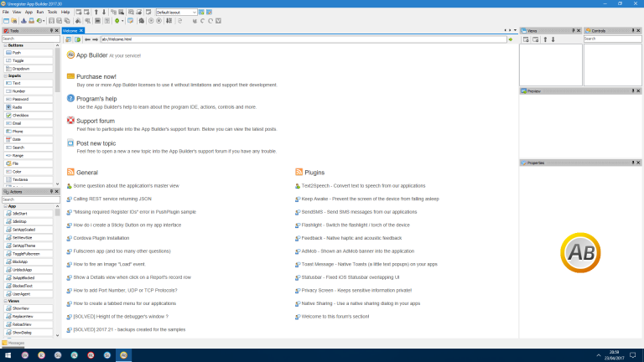Open the Purchase now! link
Viewport: 644px width, 362px height.
pos(96,77)
